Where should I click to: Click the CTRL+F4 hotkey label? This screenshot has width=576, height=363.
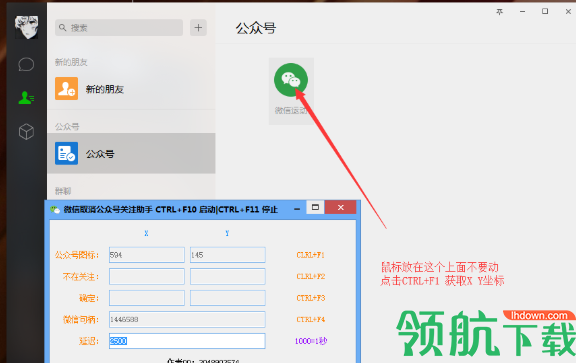click(x=311, y=319)
